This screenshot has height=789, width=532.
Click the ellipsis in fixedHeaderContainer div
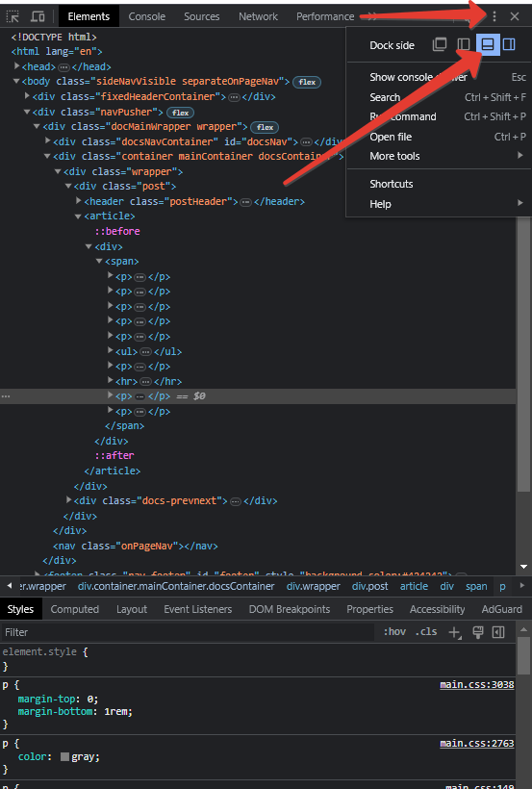coord(234,97)
